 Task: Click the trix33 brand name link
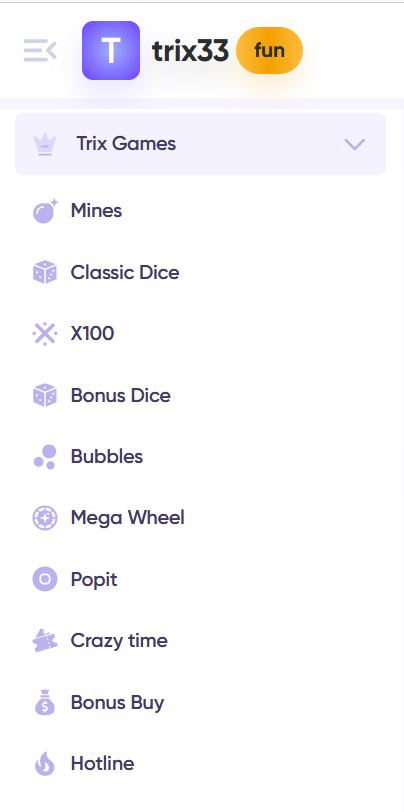click(190, 51)
